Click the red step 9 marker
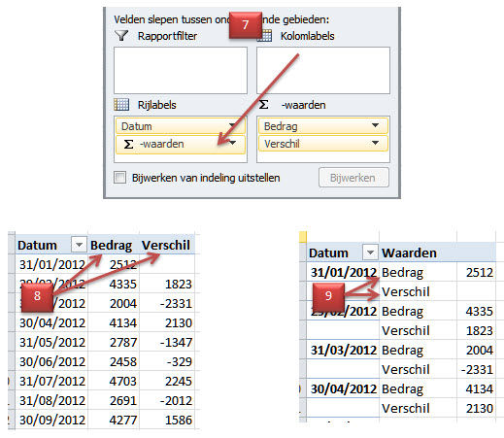This screenshot has height=438, width=504. (328, 296)
